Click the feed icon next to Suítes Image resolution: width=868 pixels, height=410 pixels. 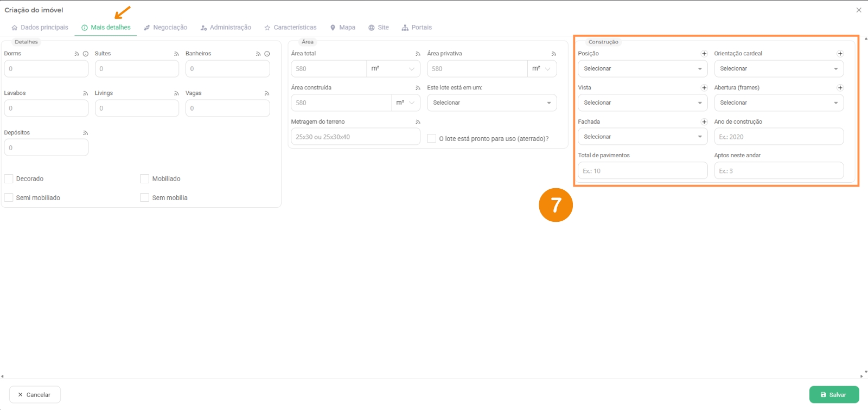pos(176,54)
